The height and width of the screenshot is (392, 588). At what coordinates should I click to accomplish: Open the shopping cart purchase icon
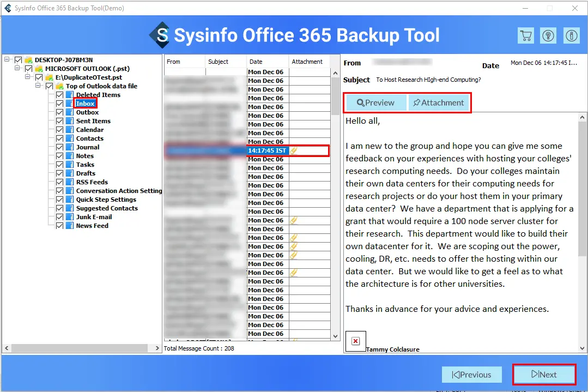(x=526, y=36)
